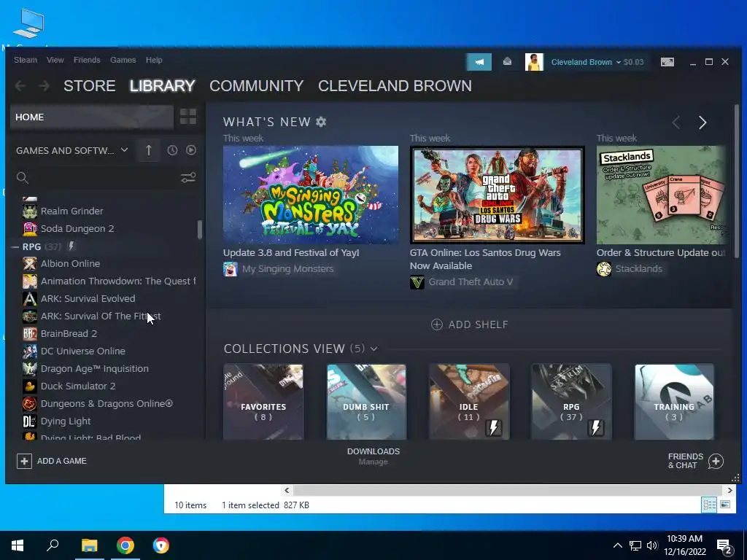Open the CLEVELAND BROWN profile tab
This screenshot has width=747, height=560.
pyautogui.click(x=395, y=86)
